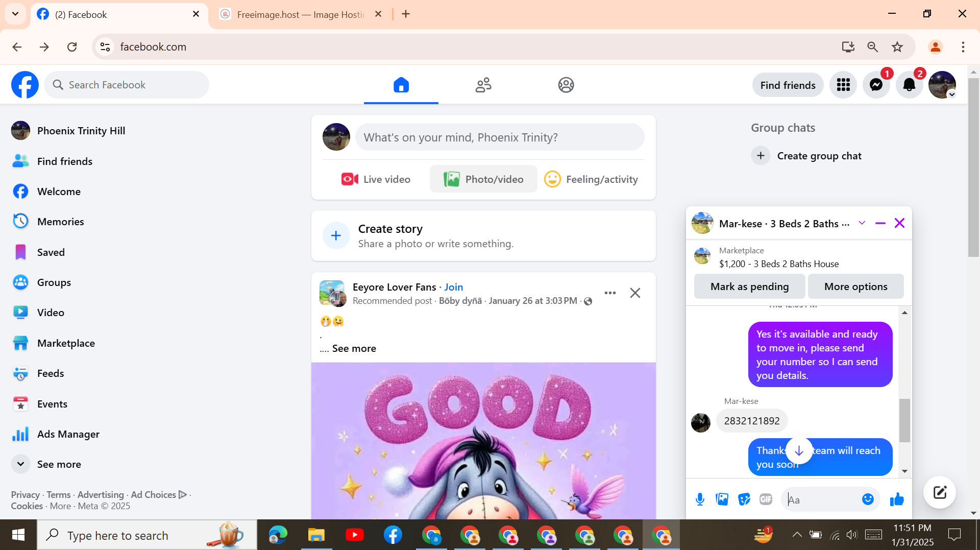Viewport: 980px width, 550px height.
Task: Open the account profile picture menu
Action: pyautogui.click(x=942, y=85)
